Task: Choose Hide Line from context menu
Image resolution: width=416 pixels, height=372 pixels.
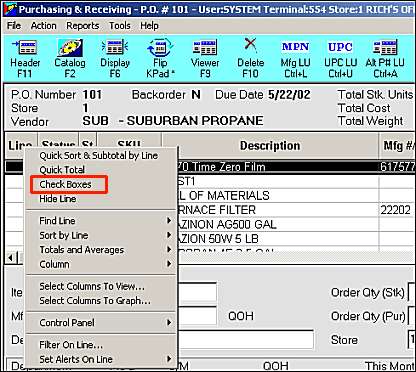Action: coord(100,199)
